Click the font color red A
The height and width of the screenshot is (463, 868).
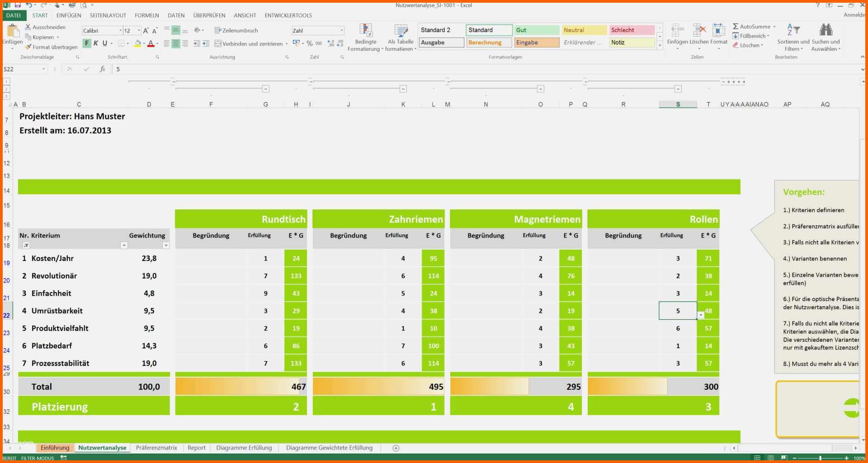coord(151,44)
